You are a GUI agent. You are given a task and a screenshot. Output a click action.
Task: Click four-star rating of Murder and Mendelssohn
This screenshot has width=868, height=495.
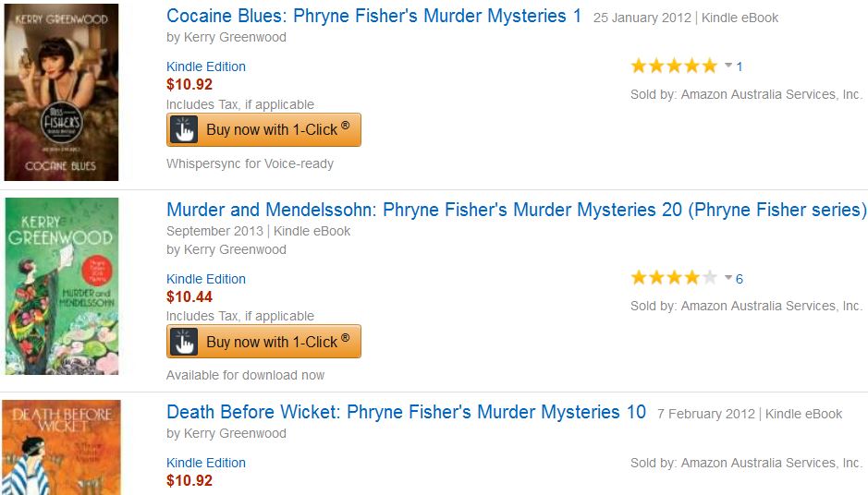coord(673,278)
